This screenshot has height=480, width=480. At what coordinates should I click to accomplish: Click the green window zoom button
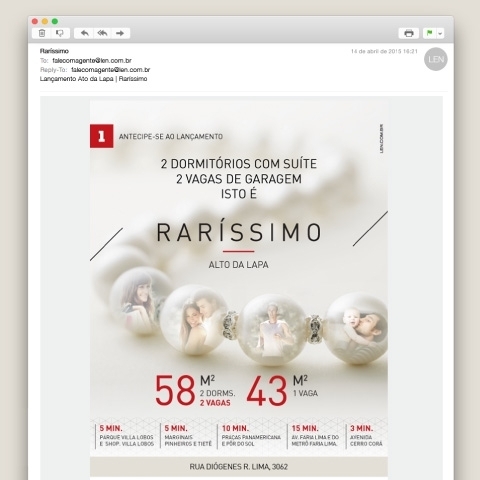(x=55, y=21)
